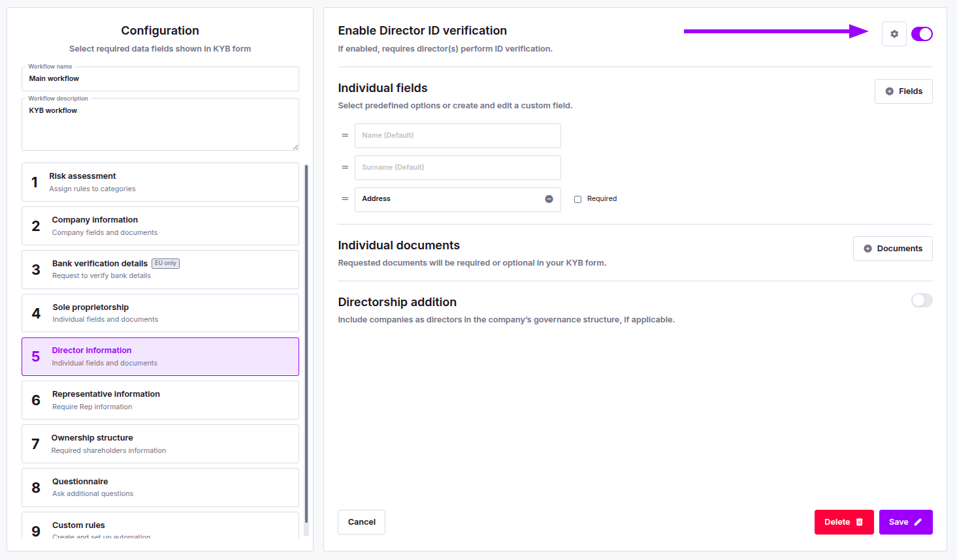Remove the Address field via minus icon
This screenshot has width=957, height=560.
[x=549, y=199]
